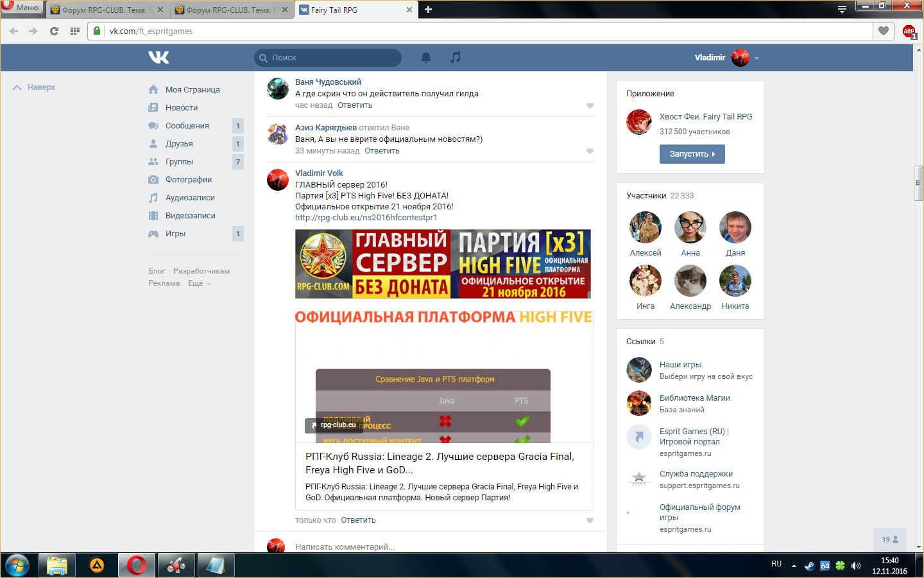Open the music note player icon

coord(455,58)
